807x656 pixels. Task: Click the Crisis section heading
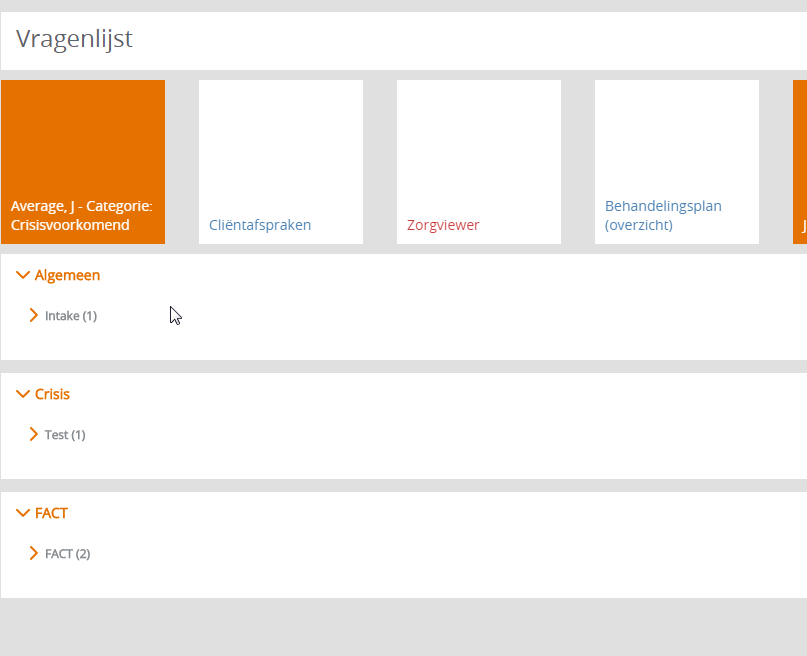pyautogui.click(x=52, y=394)
